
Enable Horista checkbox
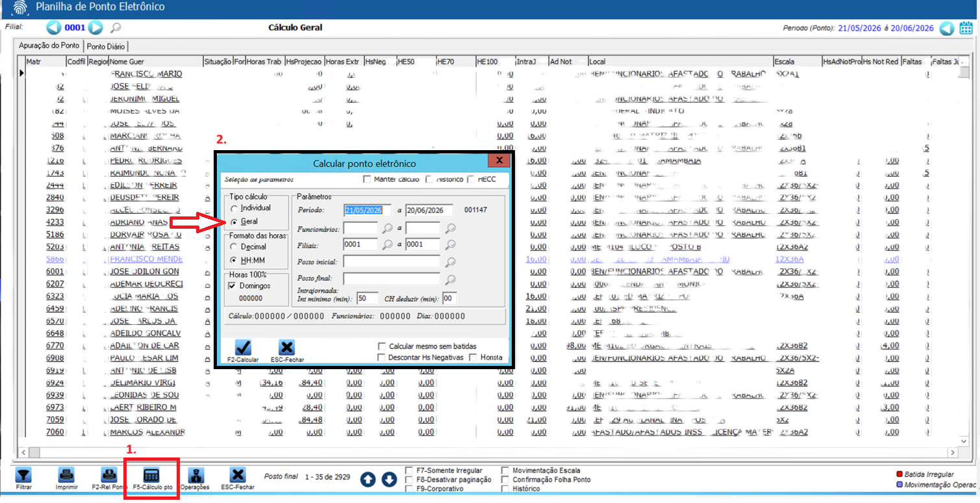coord(473,357)
